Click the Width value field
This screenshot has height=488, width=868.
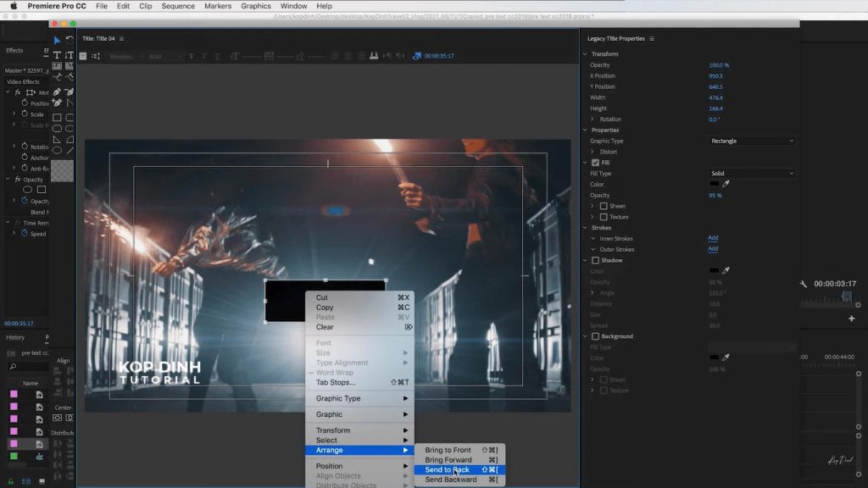[715, 97]
